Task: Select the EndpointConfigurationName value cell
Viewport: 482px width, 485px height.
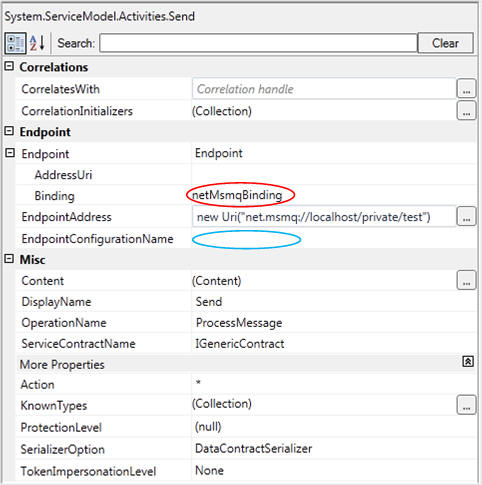Action: coord(333,239)
